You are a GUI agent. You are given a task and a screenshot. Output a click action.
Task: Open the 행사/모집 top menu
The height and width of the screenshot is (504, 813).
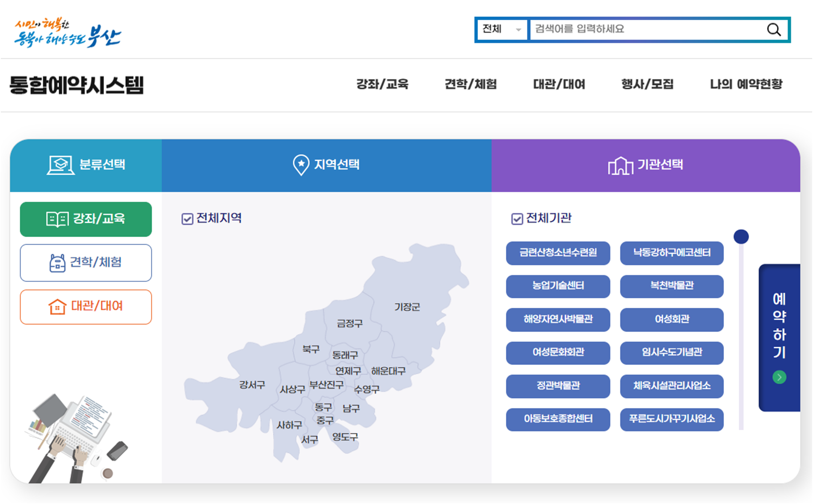647,84
